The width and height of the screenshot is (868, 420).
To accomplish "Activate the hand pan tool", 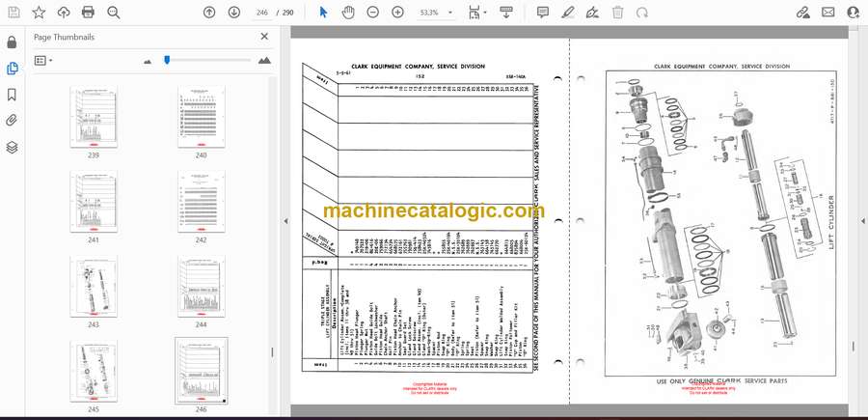I will point(348,13).
